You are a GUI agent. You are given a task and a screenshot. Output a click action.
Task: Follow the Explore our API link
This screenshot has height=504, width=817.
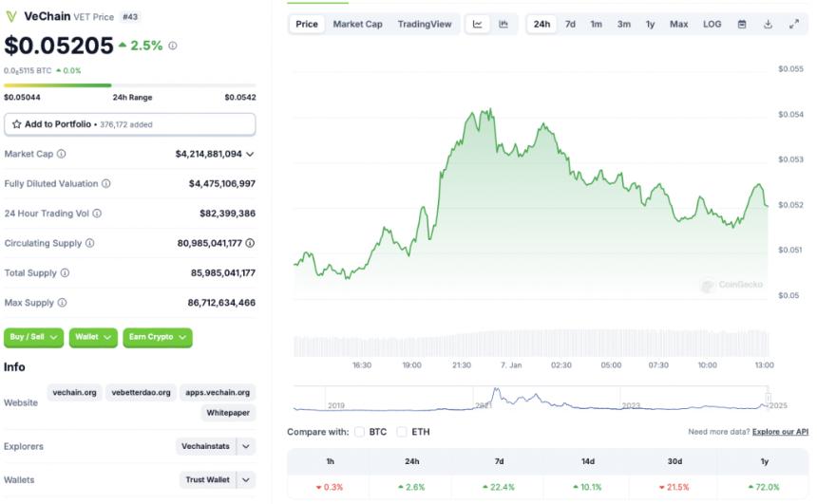coord(780,432)
